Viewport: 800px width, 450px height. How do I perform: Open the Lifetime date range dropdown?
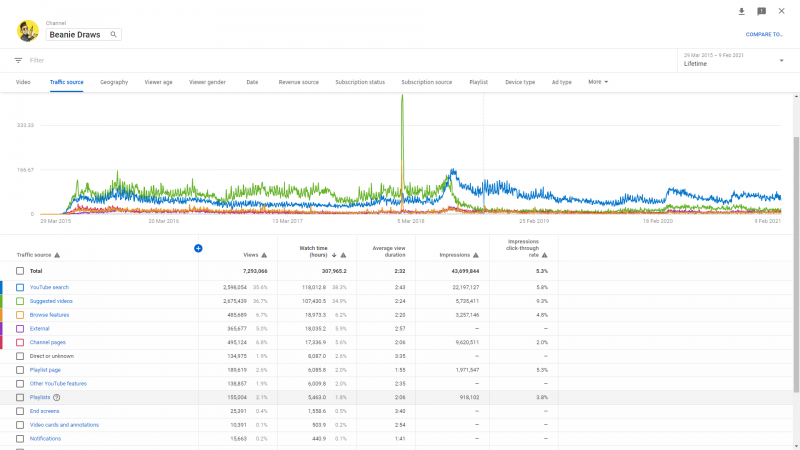tap(733, 60)
